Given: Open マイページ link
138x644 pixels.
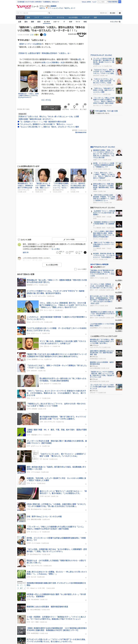Looking at the screenshot, I should 103,13.
